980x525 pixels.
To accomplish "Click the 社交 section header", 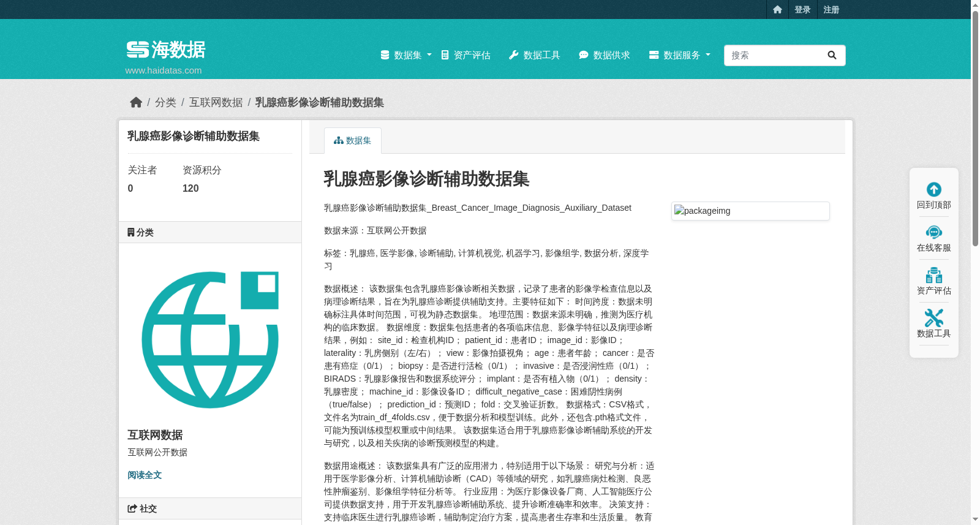I will 210,508.
